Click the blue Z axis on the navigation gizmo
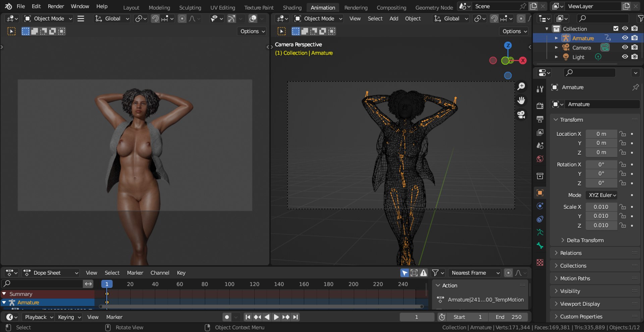 point(508,45)
